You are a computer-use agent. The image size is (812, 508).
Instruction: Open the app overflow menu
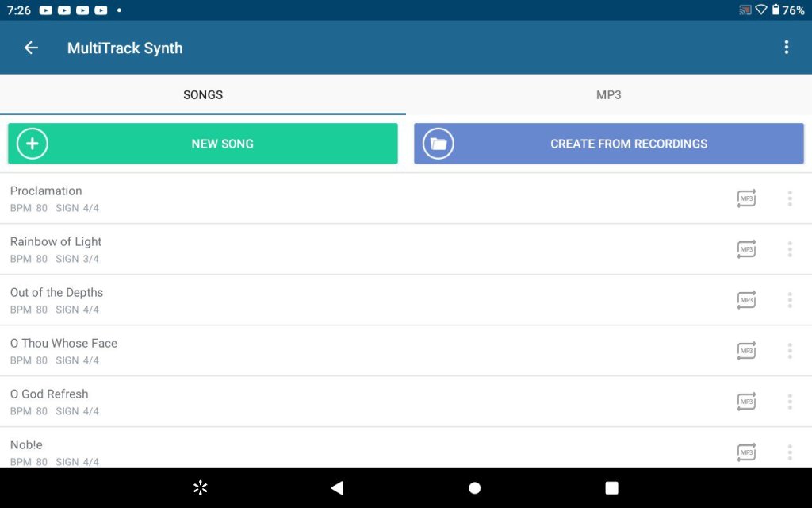pos(786,48)
